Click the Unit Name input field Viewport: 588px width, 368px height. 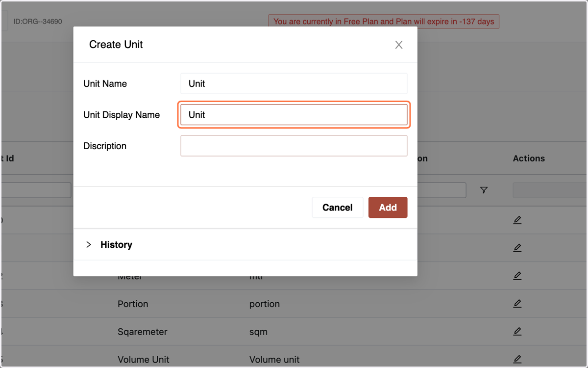(294, 83)
